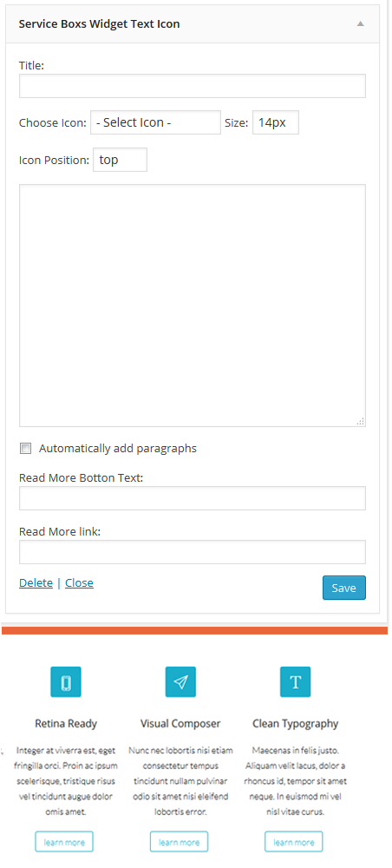
Task: Click the Close link
Action: click(79, 583)
